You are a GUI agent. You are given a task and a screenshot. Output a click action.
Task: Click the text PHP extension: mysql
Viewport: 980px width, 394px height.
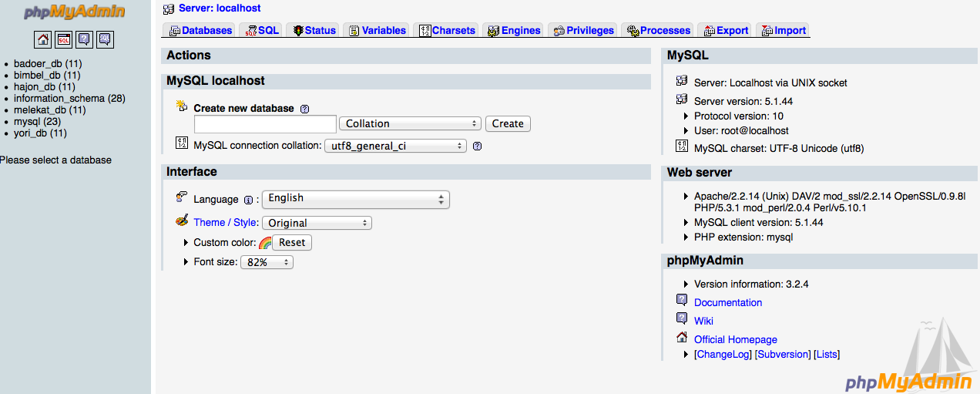click(743, 237)
